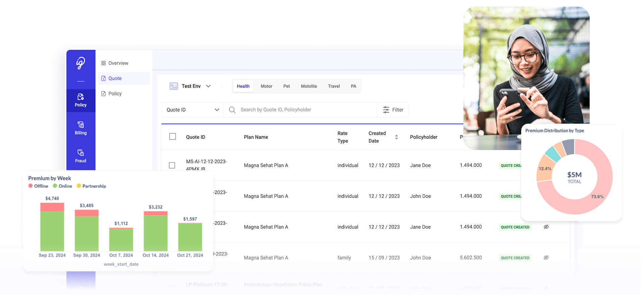644x295 pixels.
Task: Click the 5.602.500 premium value
Action: click(x=471, y=258)
